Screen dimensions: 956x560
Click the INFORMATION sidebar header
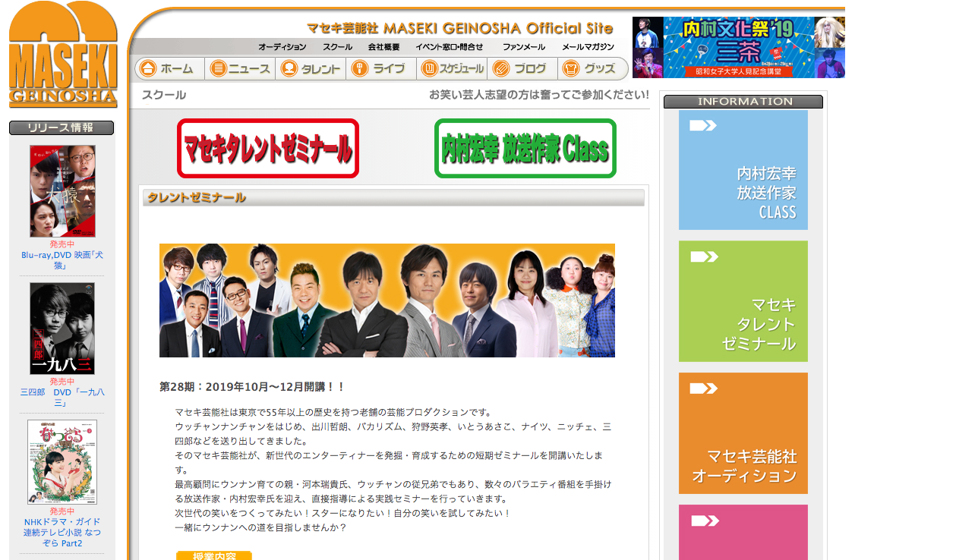click(x=743, y=102)
